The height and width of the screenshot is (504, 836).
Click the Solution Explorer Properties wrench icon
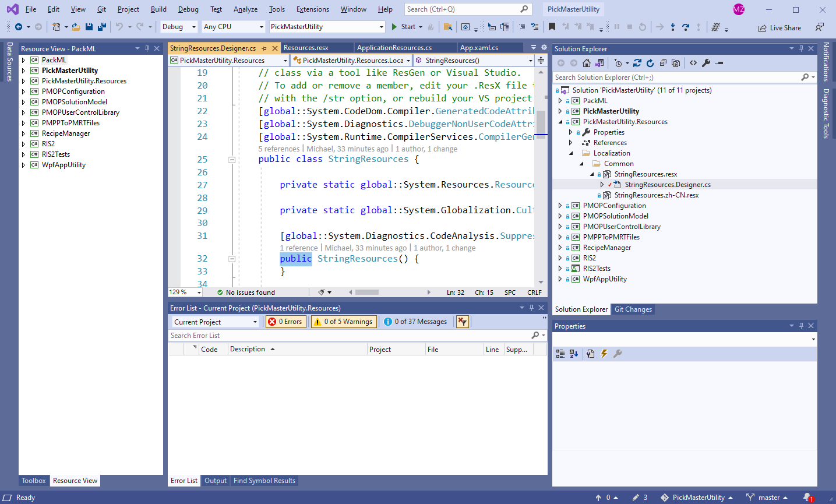(706, 63)
